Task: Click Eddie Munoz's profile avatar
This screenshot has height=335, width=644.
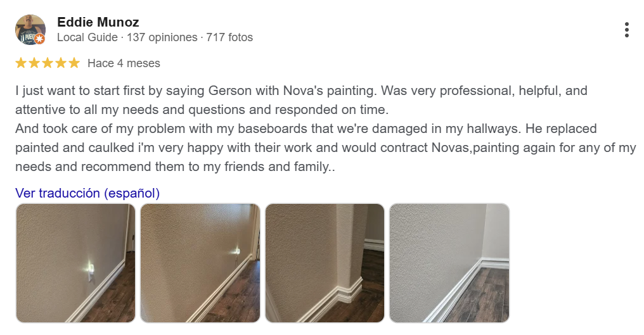Action: 30,29
